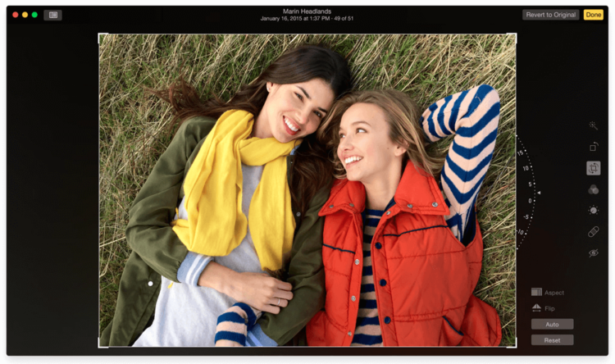Click the Marin Headlands title text
The image size is (615, 364).
coord(307,11)
